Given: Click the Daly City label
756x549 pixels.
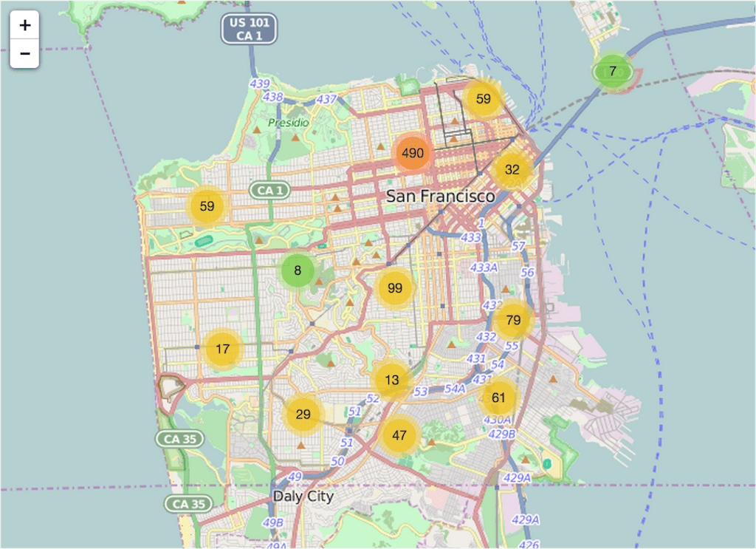Looking at the screenshot, I should pos(304,497).
